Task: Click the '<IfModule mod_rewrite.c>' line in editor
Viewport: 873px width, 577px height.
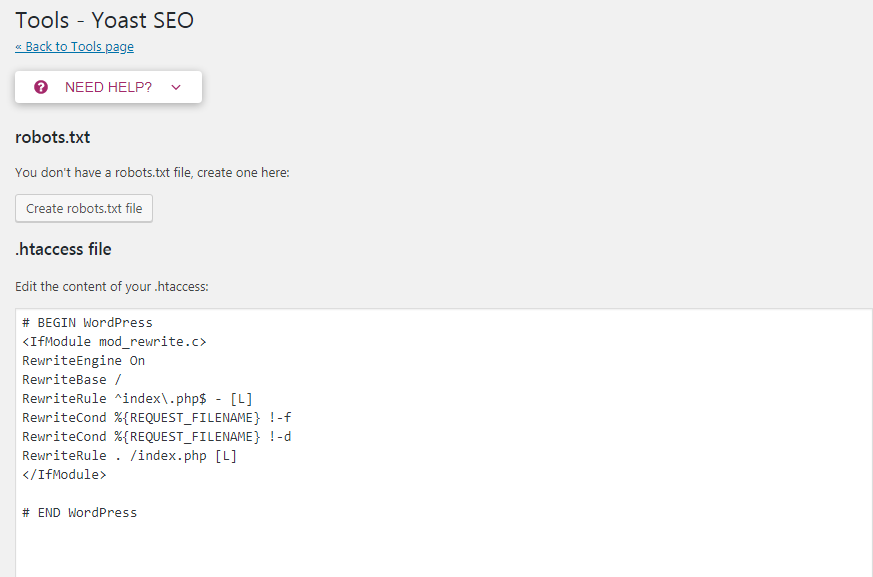Action: [x=114, y=342]
